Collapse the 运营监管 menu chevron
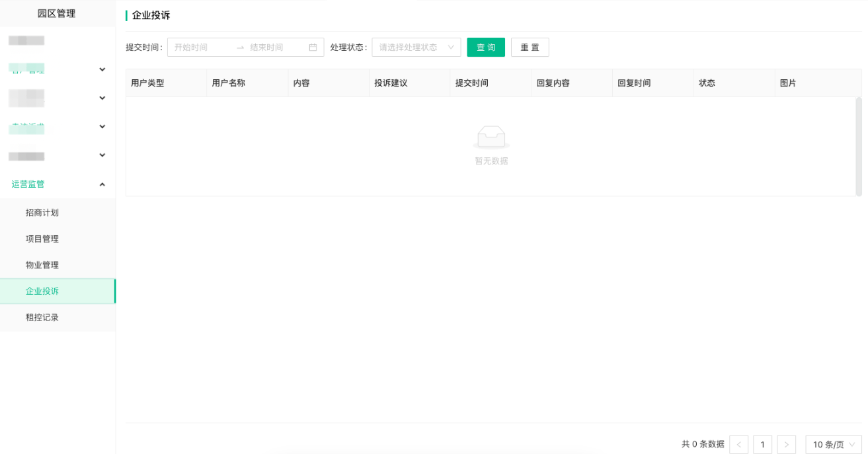This screenshot has height=454, width=868. pos(102,184)
